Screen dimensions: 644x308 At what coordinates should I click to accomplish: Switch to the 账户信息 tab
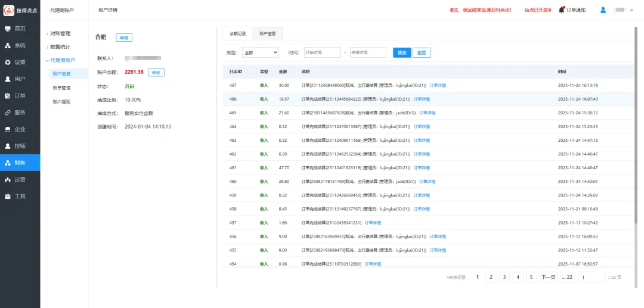click(x=267, y=34)
